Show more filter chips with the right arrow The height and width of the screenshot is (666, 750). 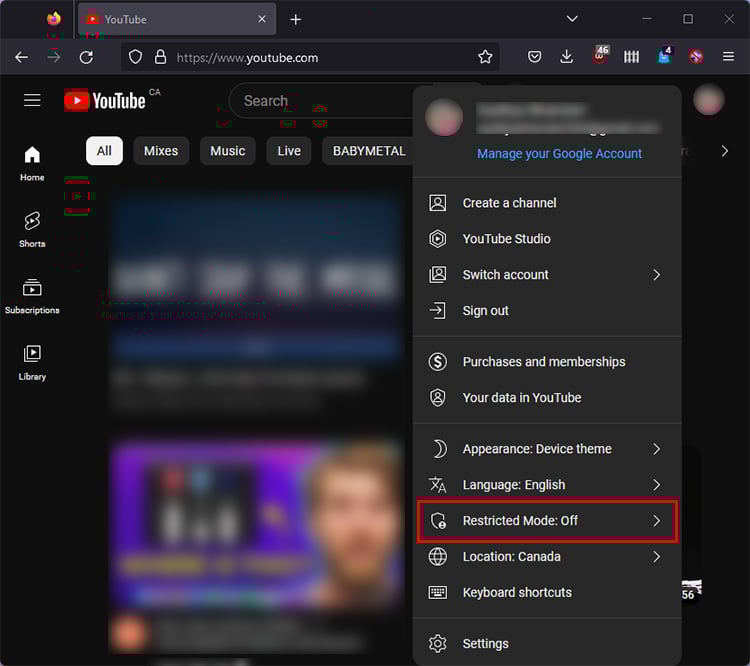point(725,151)
